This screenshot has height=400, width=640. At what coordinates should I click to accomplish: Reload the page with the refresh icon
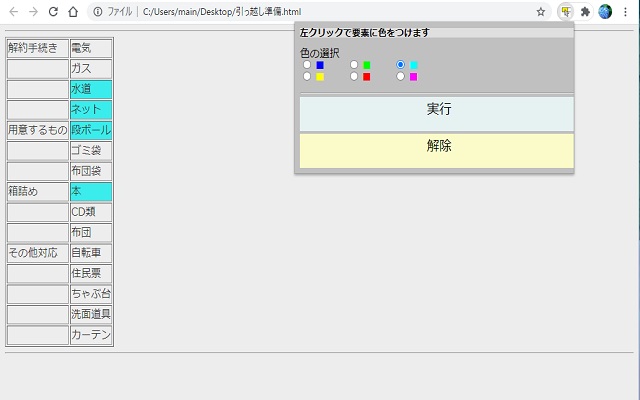[x=53, y=12]
